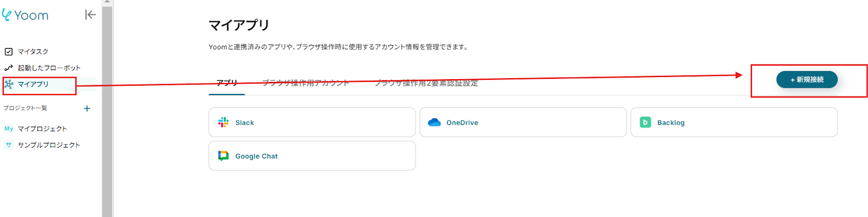
Task: Open マイタスク checkbox icon
Action: tap(9, 52)
